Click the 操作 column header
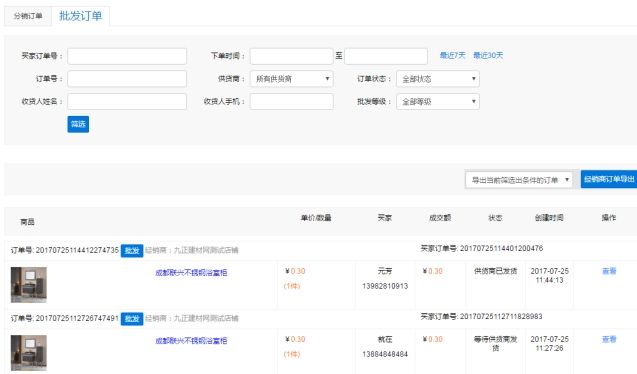This screenshot has height=374, width=637. pos(609,218)
